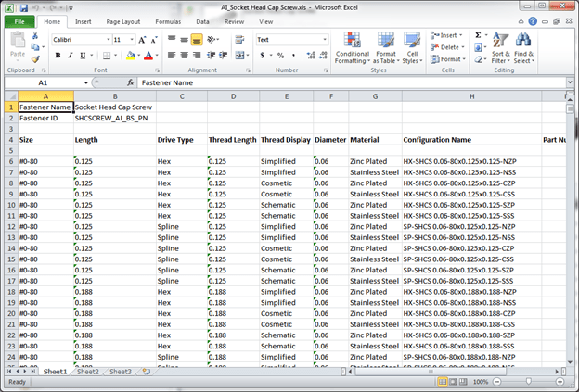579x392 pixels.
Task: Set Top Align for cell
Action: point(172,39)
